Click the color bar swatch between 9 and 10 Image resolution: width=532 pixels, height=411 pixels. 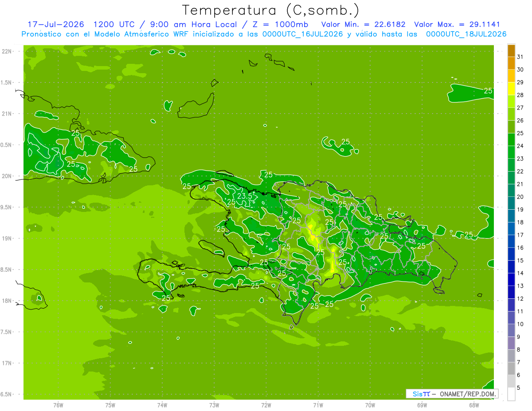pos(511,330)
